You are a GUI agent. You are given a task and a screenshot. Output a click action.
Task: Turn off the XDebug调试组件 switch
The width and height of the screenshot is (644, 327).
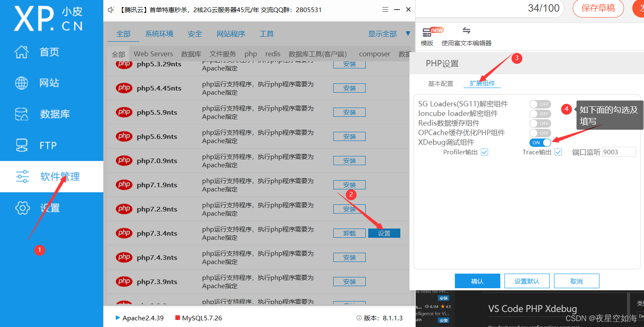pyautogui.click(x=540, y=142)
